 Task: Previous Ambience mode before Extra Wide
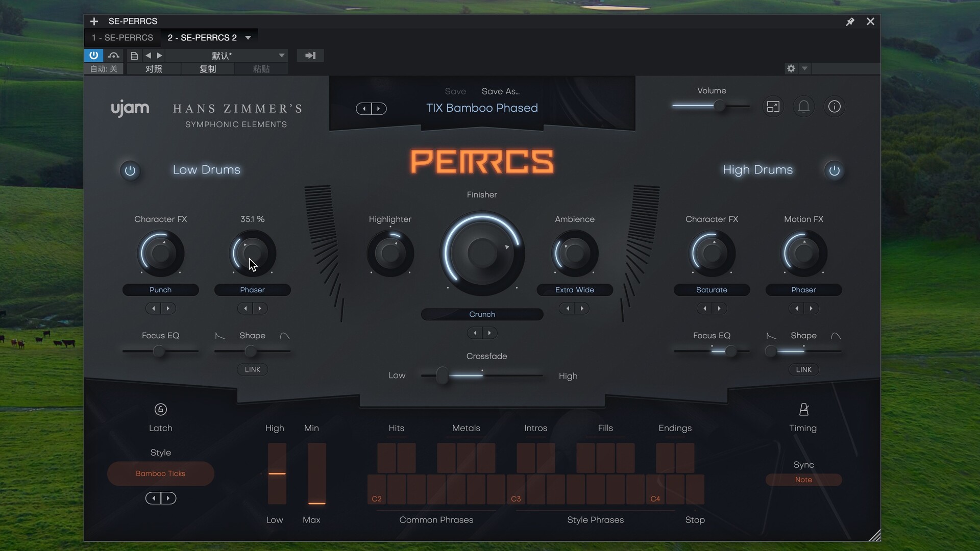(567, 308)
